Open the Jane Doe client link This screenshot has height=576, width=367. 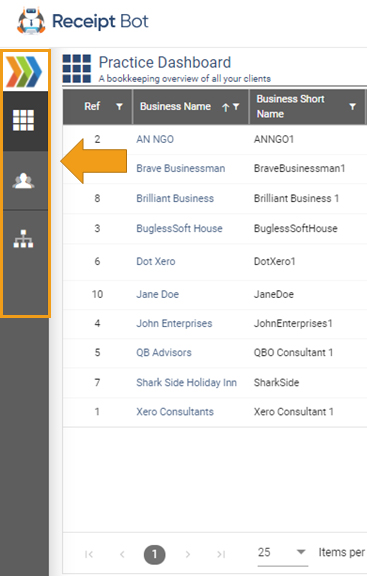click(x=157, y=294)
